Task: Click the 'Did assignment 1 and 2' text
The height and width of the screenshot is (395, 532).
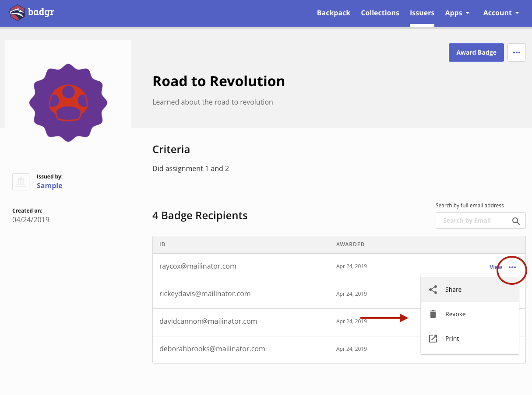Action: coord(190,168)
